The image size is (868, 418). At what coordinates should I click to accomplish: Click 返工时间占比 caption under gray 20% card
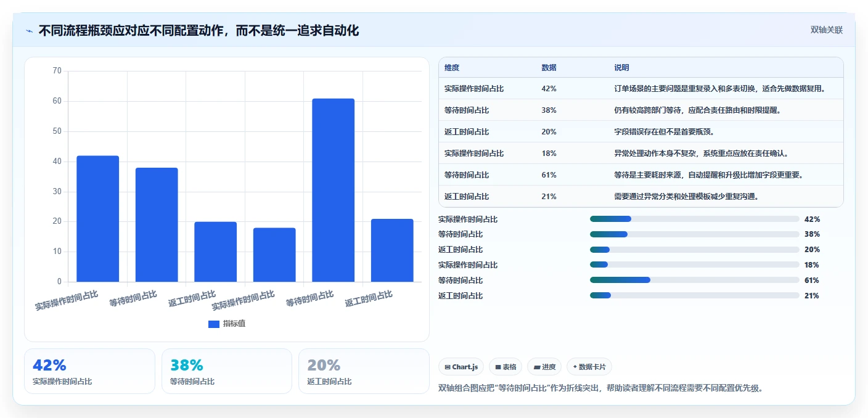tap(330, 382)
